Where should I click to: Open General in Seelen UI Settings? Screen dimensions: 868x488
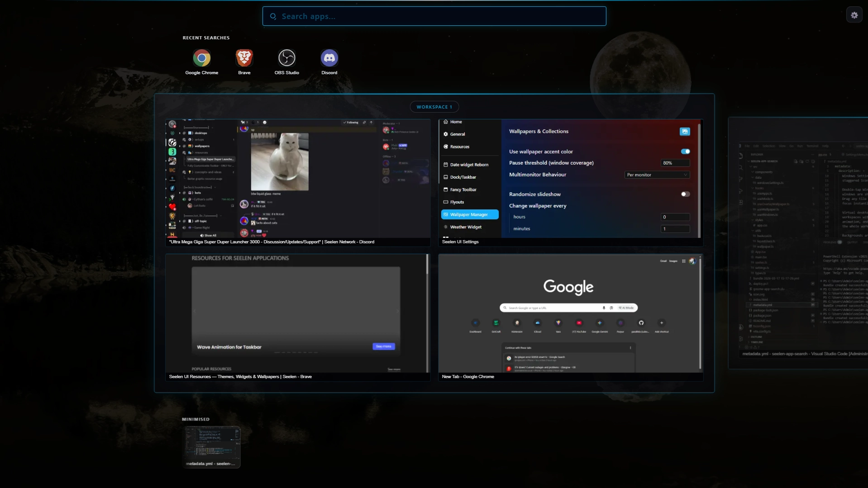coord(454,134)
